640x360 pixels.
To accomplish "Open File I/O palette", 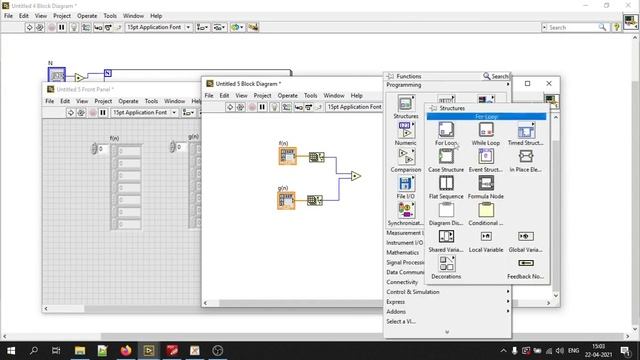I will pyautogui.click(x=406, y=183).
